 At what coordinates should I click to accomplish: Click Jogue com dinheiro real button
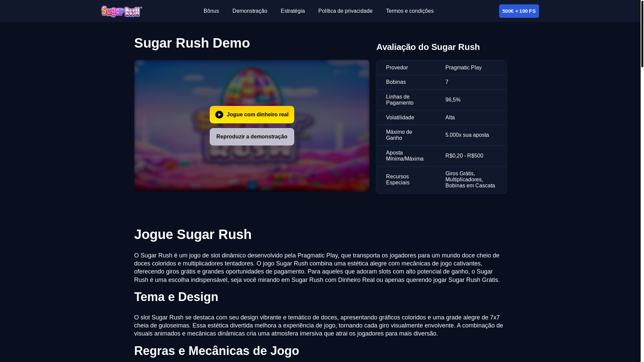(252, 115)
